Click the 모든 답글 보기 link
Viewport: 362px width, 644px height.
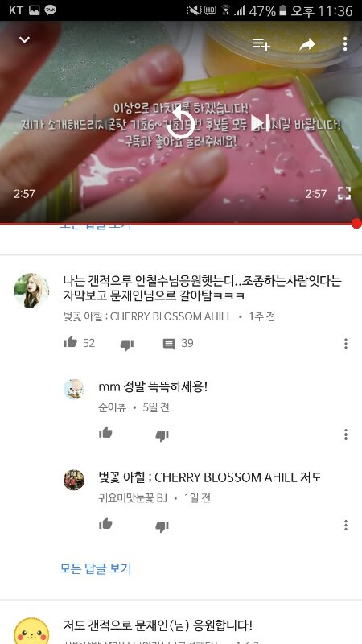96,568
